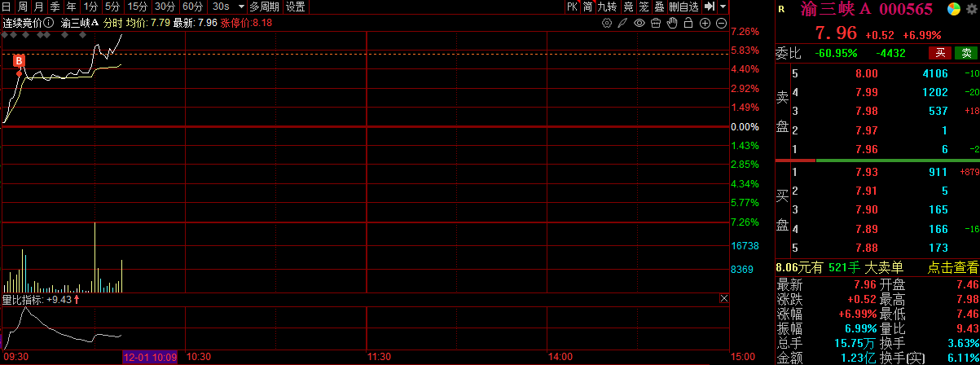Select sell level 1 price 7.96
The height and width of the screenshot is (365, 980).
866,149
